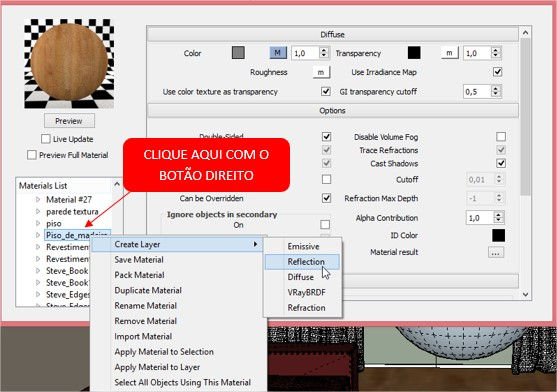Enable the Live Update checkbox
This screenshot has width=557, height=392.
coord(45,139)
